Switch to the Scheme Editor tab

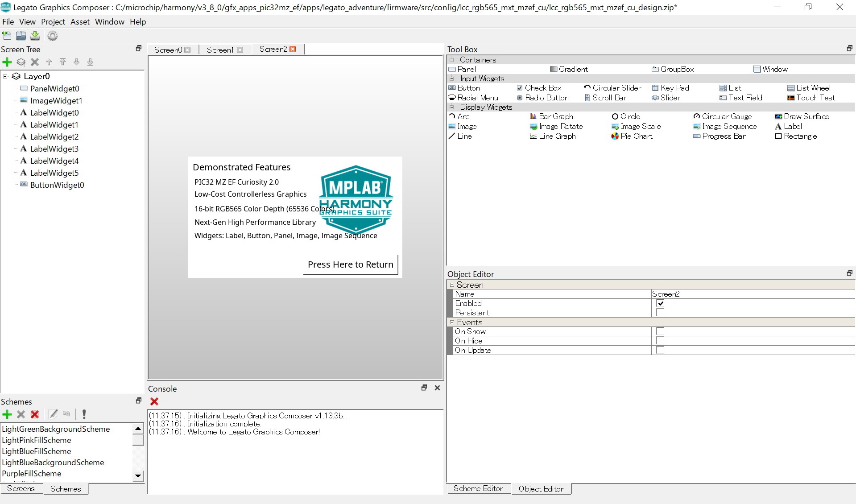[x=478, y=488]
